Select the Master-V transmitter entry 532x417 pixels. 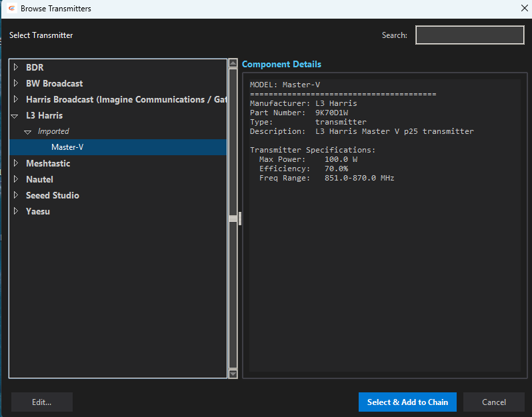click(118, 147)
